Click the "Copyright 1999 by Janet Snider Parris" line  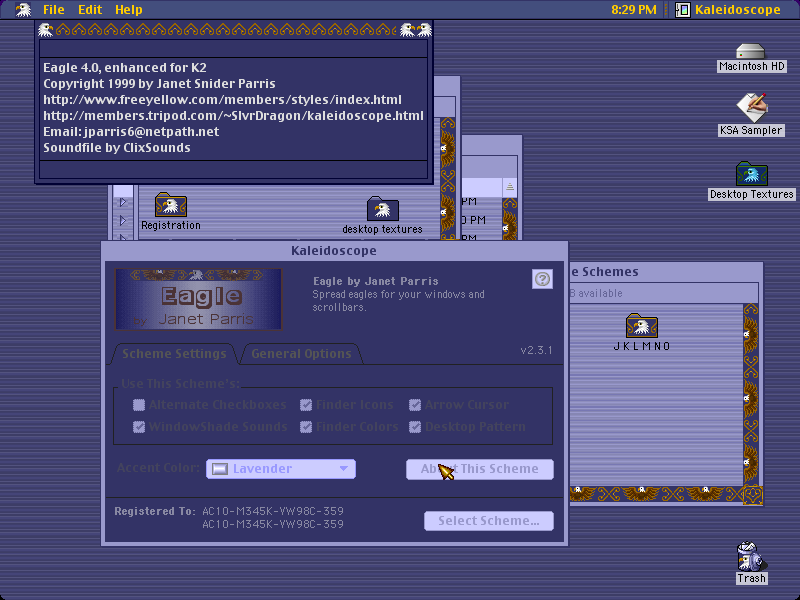(159, 84)
